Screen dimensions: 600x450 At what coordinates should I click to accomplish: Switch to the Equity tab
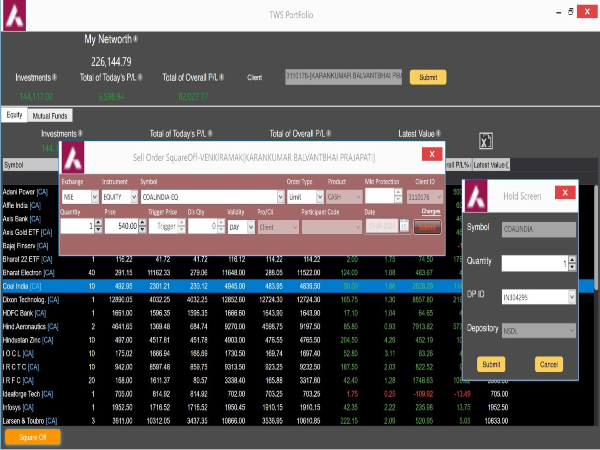[15, 115]
